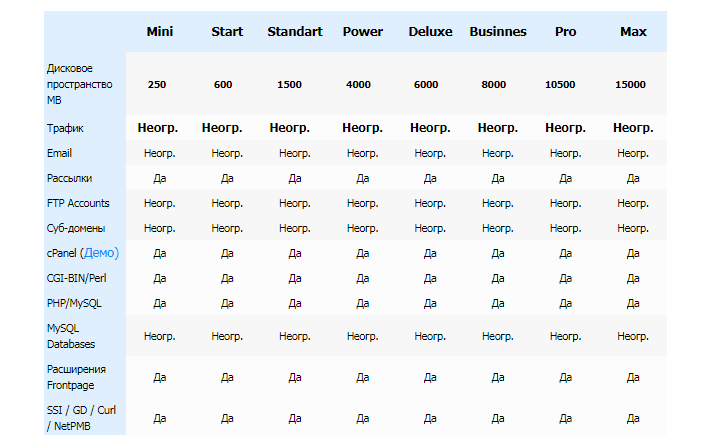Select the 10500 value under Pro
Image resolution: width=712 pixels, height=435 pixels.
point(560,84)
